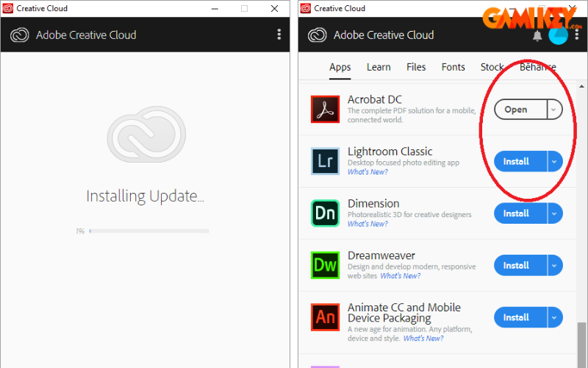Click the Animate An icon
The height and width of the screenshot is (368, 588).
coord(325,317)
